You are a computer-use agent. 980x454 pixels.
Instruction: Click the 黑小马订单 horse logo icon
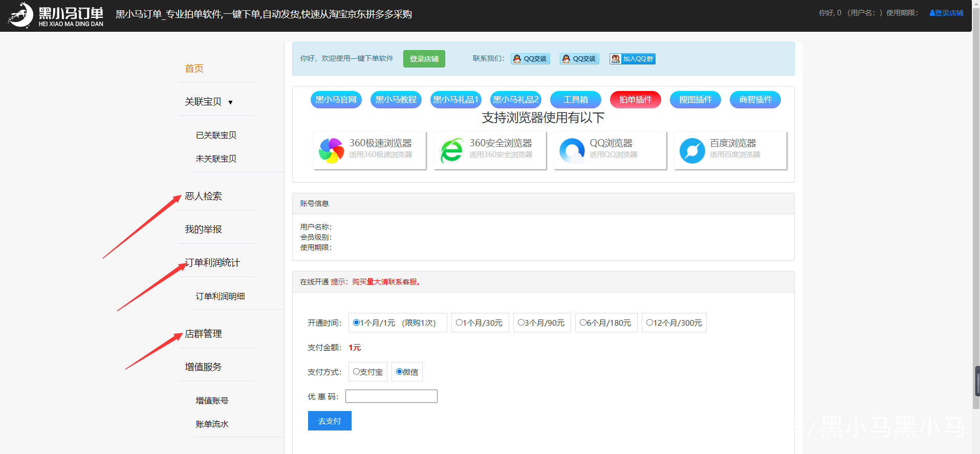pyautogui.click(x=20, y=15)
